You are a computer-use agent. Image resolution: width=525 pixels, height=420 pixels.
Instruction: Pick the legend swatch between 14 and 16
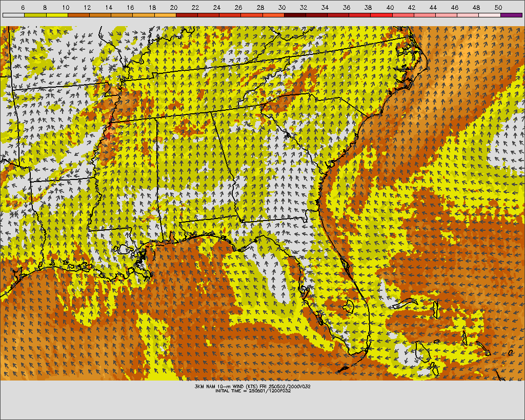click(x=122, y=15)
